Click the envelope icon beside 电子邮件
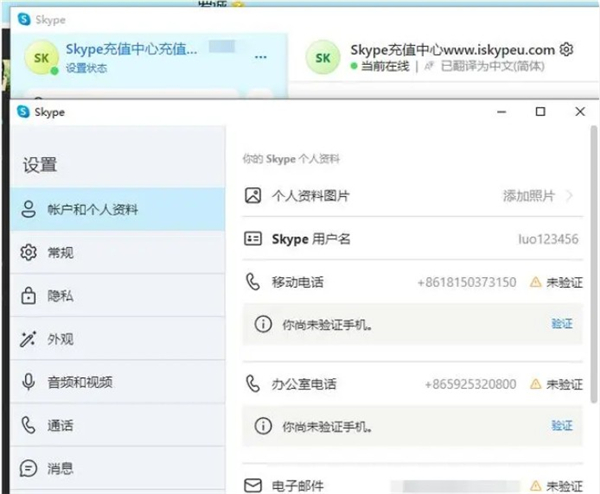Screen dimensions: 600x494 pos(253,486)
